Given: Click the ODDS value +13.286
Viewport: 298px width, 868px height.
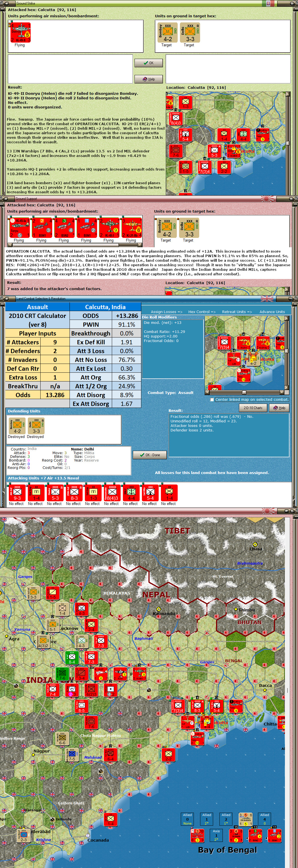Looking at the screenshot, I should [126, 316].
